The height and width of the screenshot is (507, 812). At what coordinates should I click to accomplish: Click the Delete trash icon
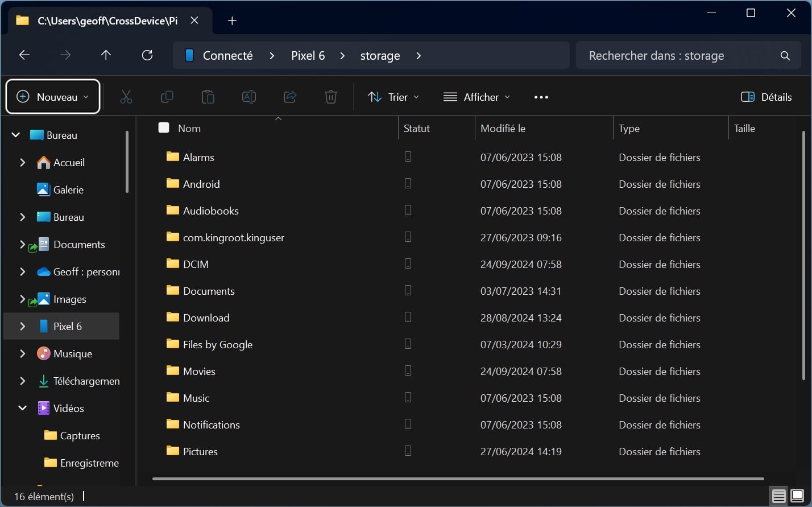[331, 97]
